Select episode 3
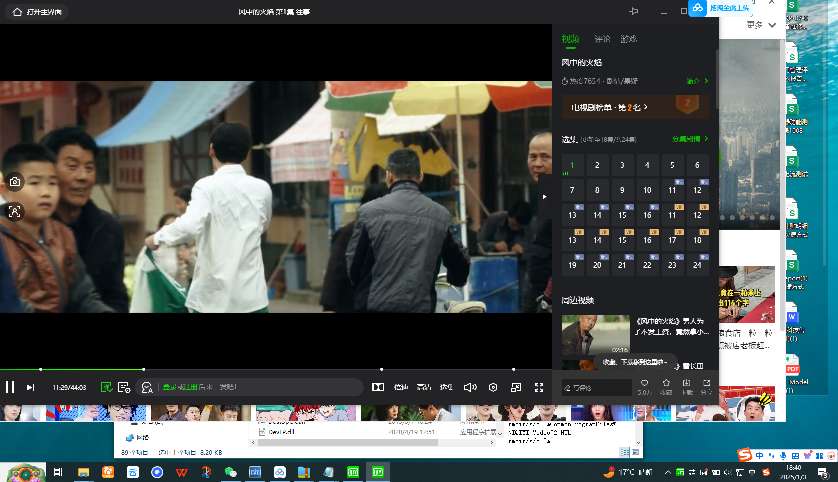 point(622,165)
